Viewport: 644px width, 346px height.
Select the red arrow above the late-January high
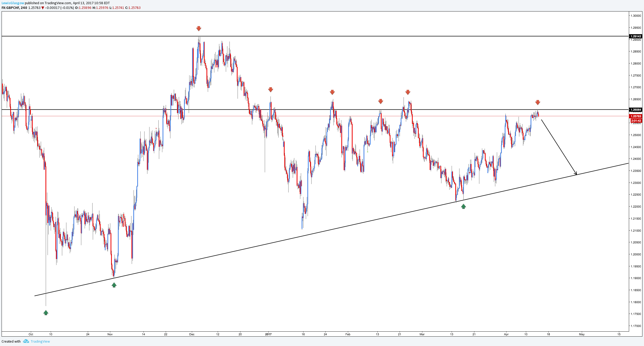pos(332,92)
